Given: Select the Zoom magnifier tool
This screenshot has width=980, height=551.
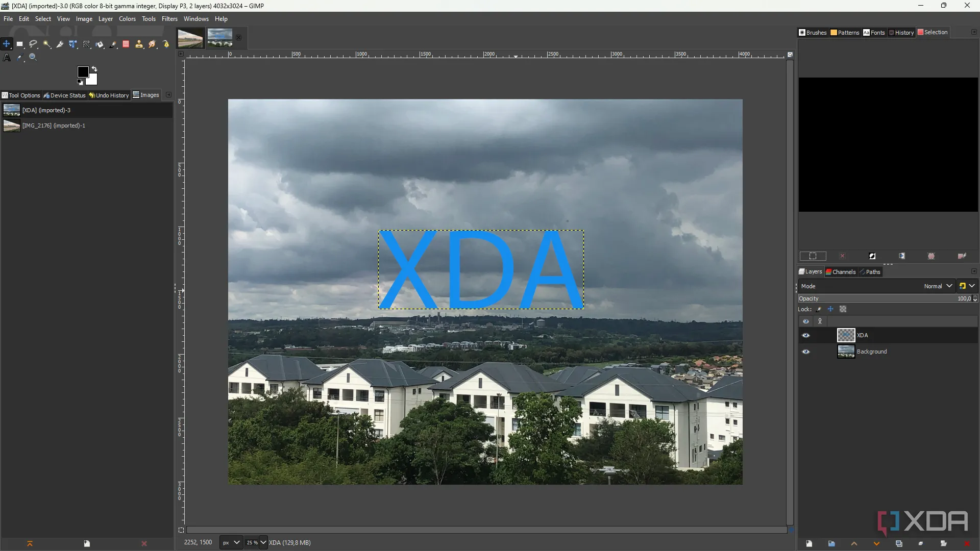Looking at the screenshot, I should click(x=33, y=58).
